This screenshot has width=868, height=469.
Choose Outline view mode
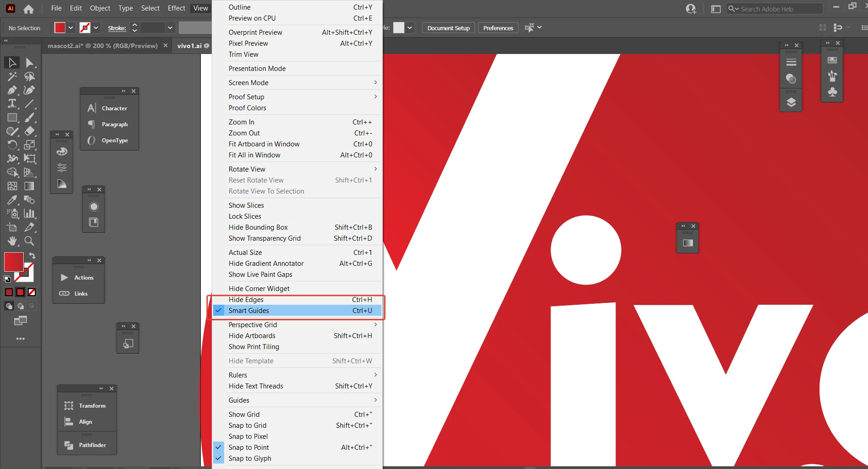[298, 7]
